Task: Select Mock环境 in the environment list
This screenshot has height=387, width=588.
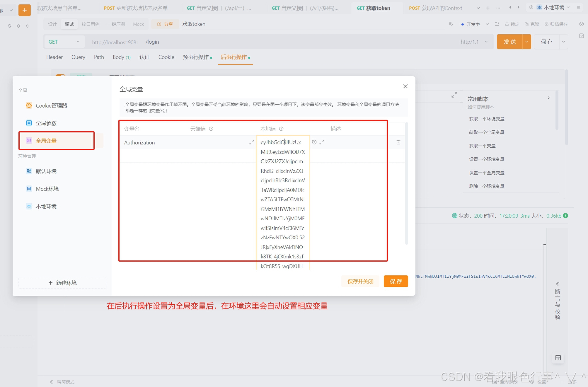Action: click(x=47, y=189)
